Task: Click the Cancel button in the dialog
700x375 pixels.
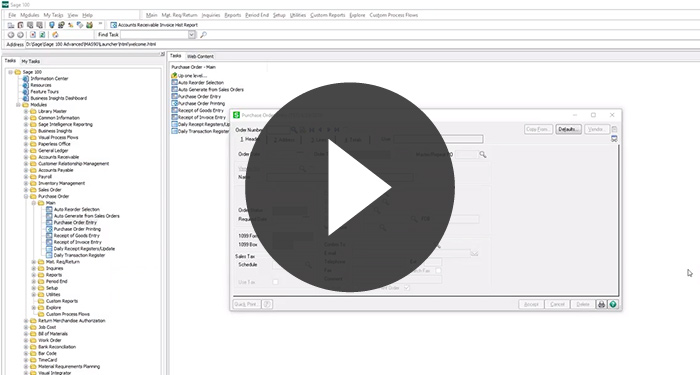Action: tap(557, 304)
